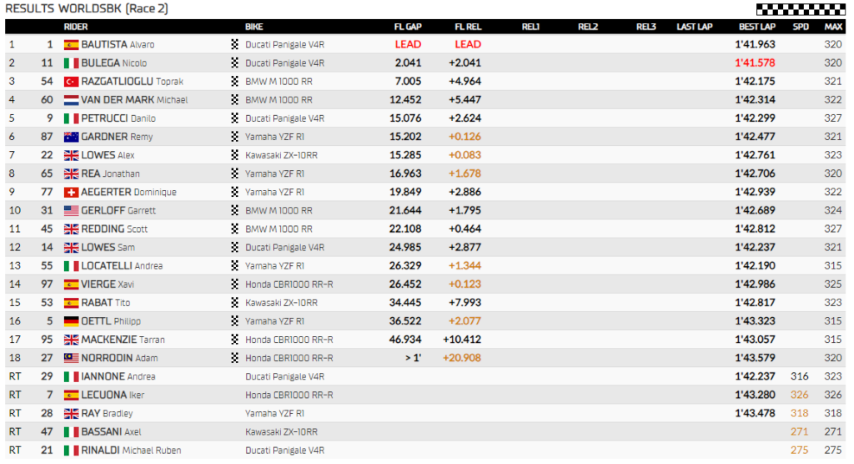Click the Dutch flag beside Van der Mark
Image resolution: width=854 pixels, height=464 pixels.
point(71,100)
